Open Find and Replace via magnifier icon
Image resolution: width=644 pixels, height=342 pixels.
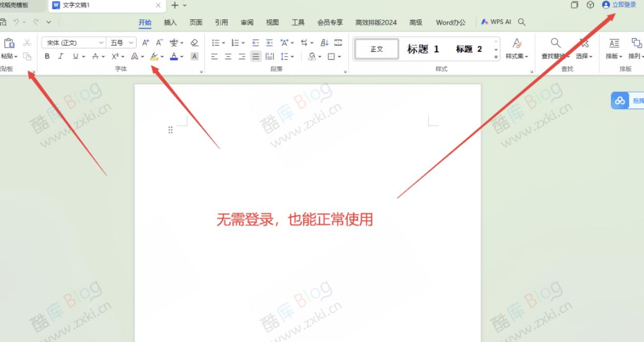[555, 43]
